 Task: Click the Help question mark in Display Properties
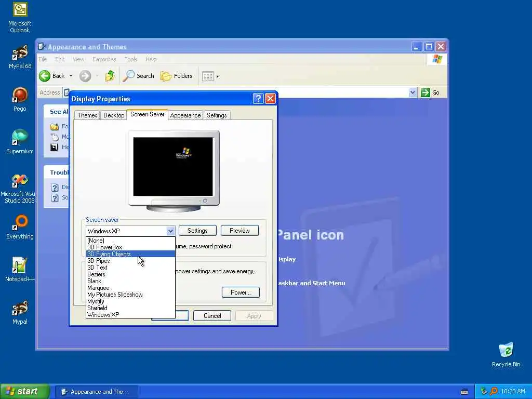pyautogui.click(x=258, y=99)
